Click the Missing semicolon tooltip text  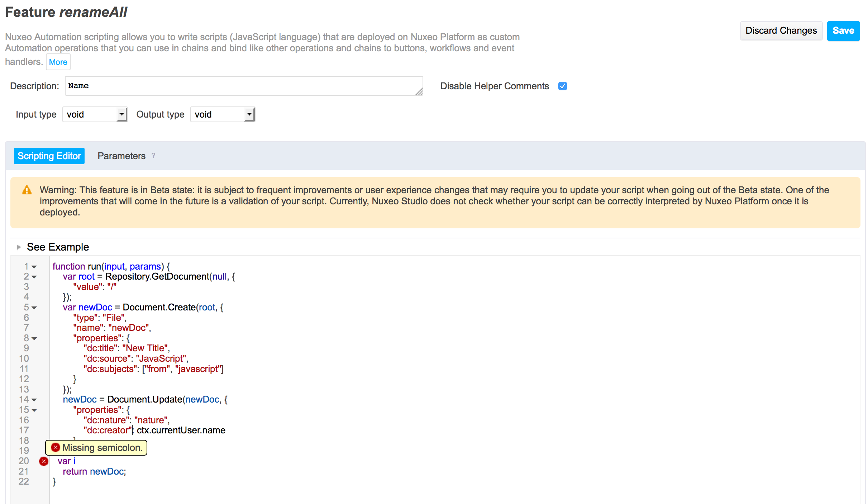pyautogui.click(x=102, y=448)
